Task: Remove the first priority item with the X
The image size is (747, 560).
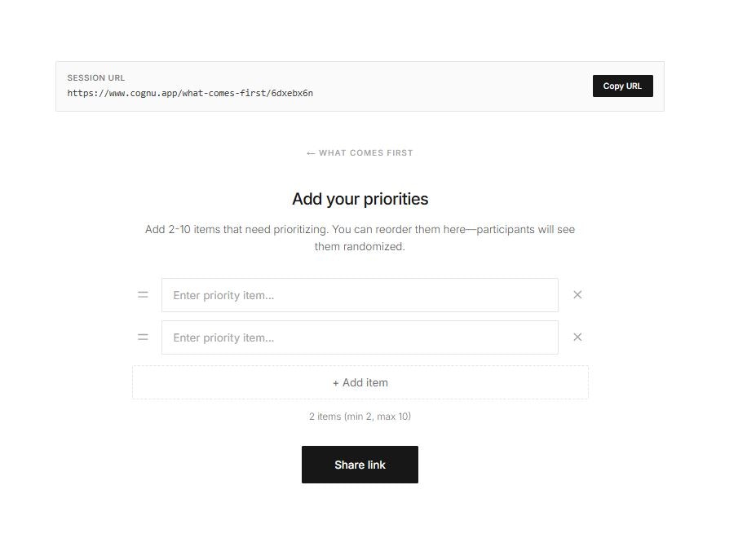Action: (x=577, y=294)
